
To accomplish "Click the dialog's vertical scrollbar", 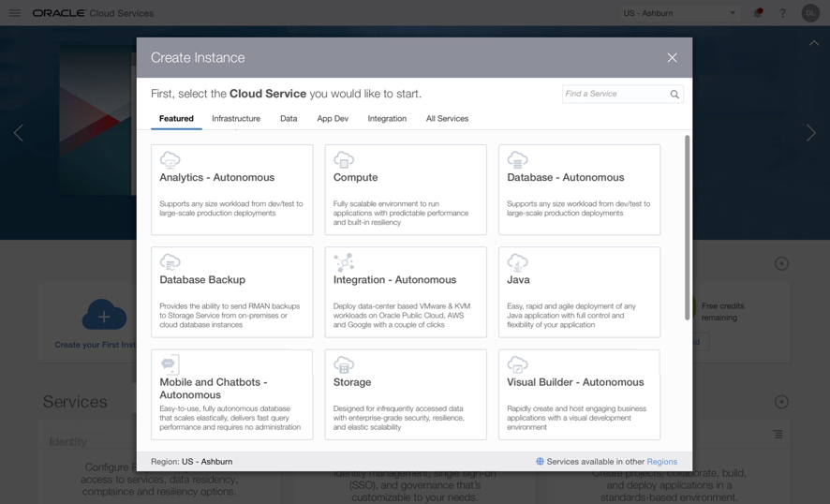I will pos(687,228).
